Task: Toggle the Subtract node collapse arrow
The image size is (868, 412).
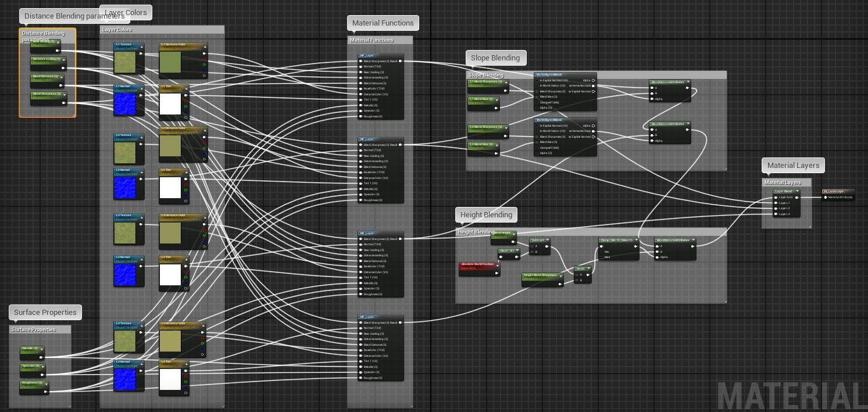Action: tap(547, 240)
